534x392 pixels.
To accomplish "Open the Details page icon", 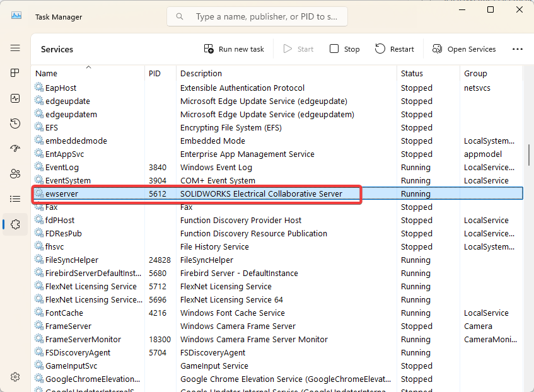I will [15, 199].
